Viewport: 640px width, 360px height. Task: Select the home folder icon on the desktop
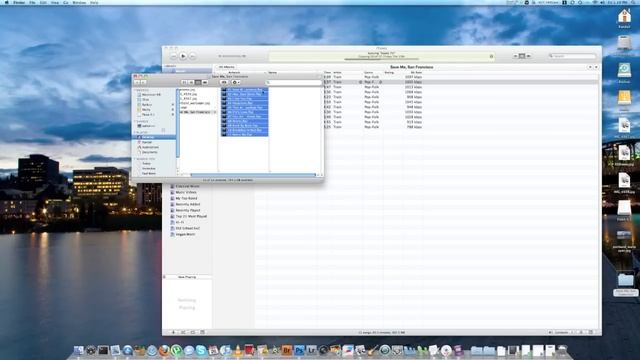pyautogui.click(x=624, y=17)
